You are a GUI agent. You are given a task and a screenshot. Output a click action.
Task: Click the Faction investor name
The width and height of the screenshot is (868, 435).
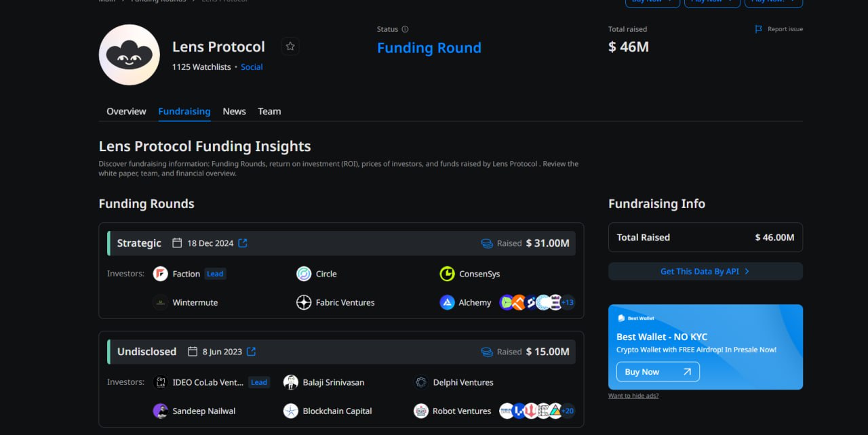coord(186,274)
